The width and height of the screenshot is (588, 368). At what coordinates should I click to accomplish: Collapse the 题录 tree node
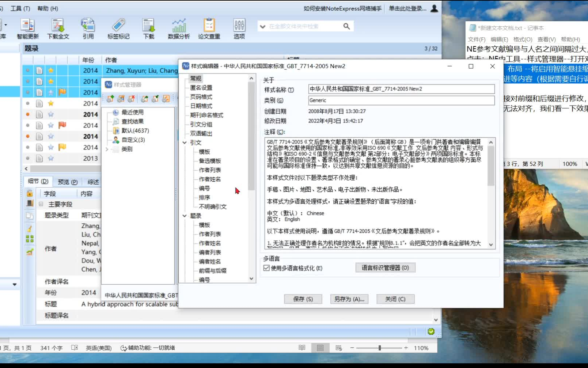185,216
